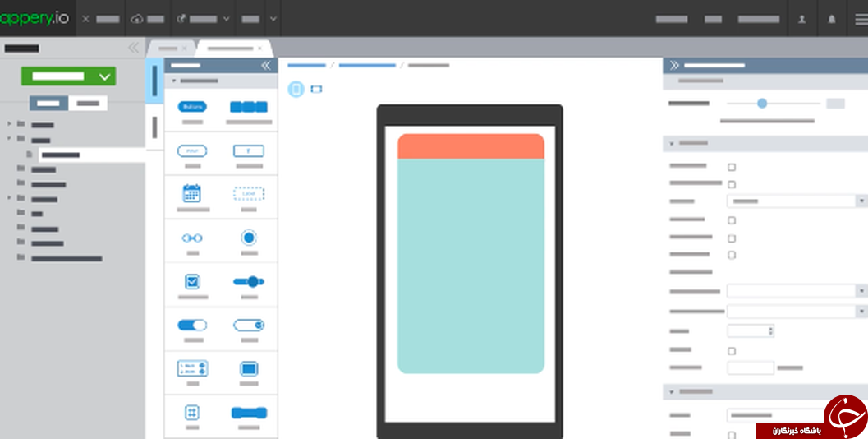Select the image rectangle component in palette
Viewport: 868px width, 439px height.
(x=249, y=368)
